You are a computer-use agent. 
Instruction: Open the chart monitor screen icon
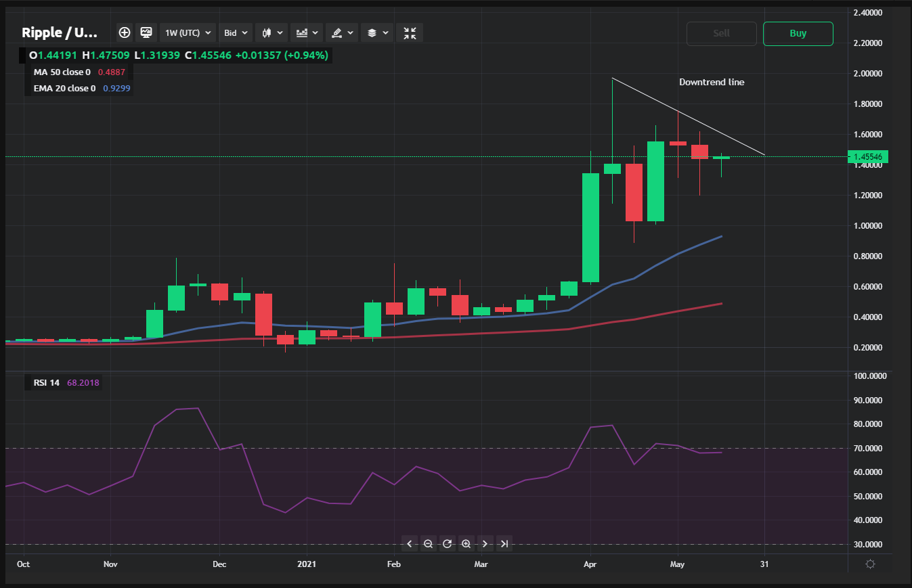coord(146,32)
